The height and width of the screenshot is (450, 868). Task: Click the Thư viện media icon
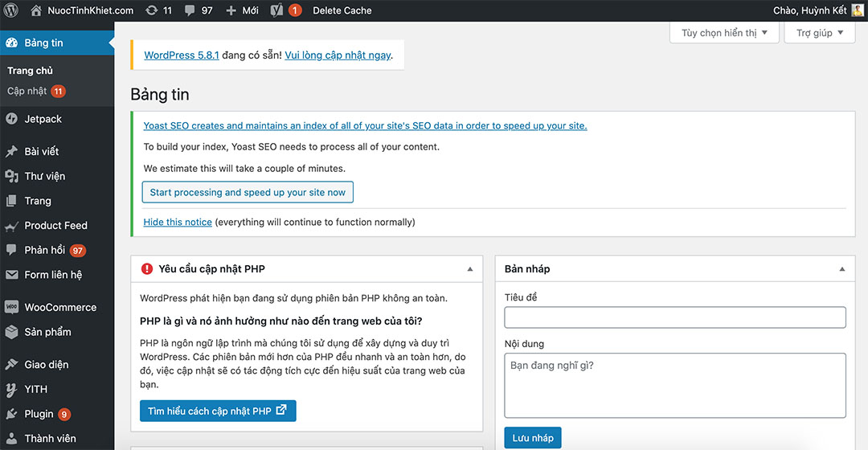tap(11, 176)
